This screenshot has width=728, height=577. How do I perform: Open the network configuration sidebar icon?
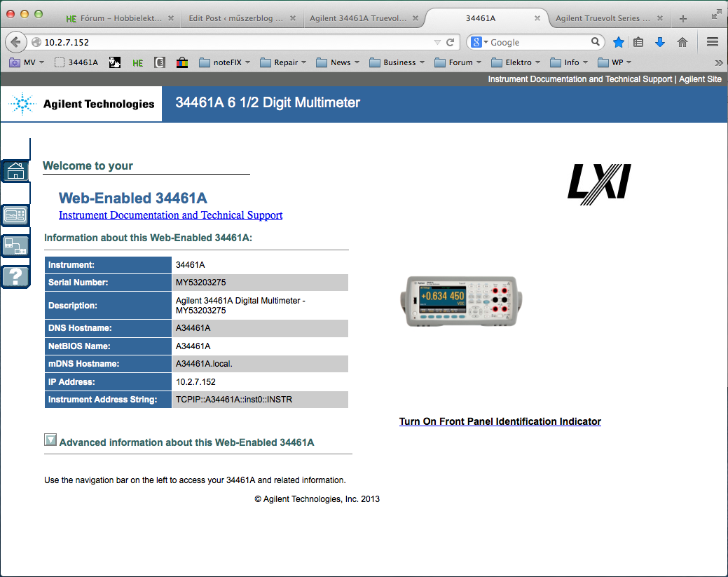point(15,246)
